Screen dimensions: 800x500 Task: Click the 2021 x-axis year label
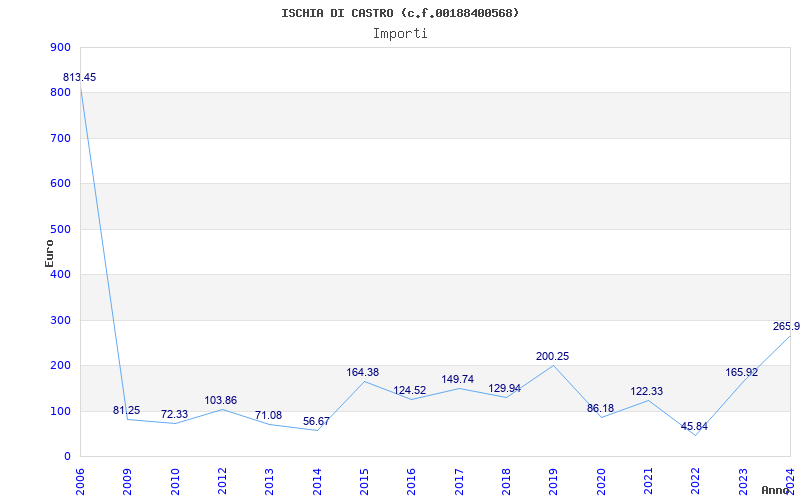(648, 482)
